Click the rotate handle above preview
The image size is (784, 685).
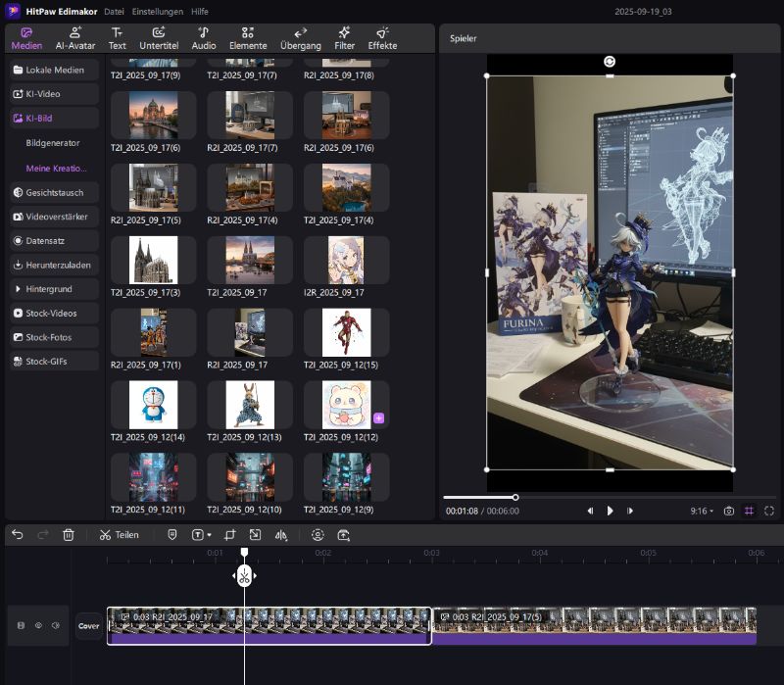click(x=610, y=62)
